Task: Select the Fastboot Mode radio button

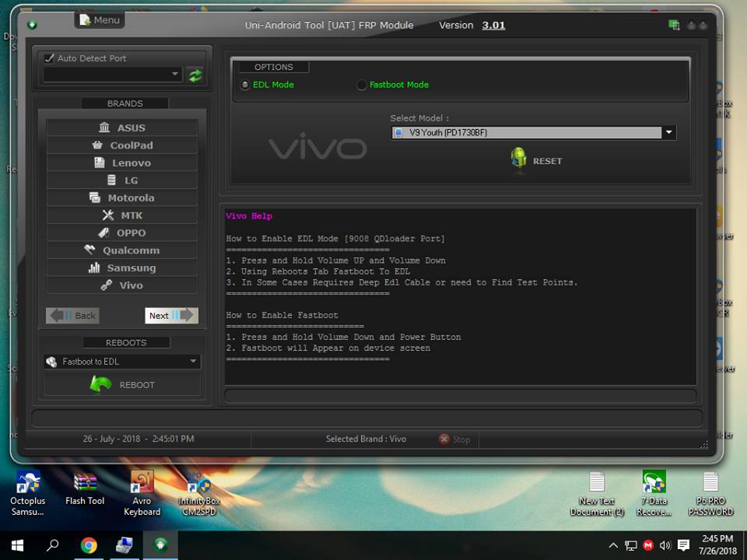Action: (x=362, y=85)
